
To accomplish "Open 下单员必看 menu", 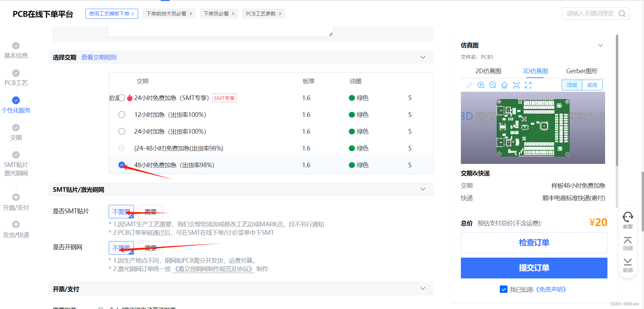I will tap(219, 14).
